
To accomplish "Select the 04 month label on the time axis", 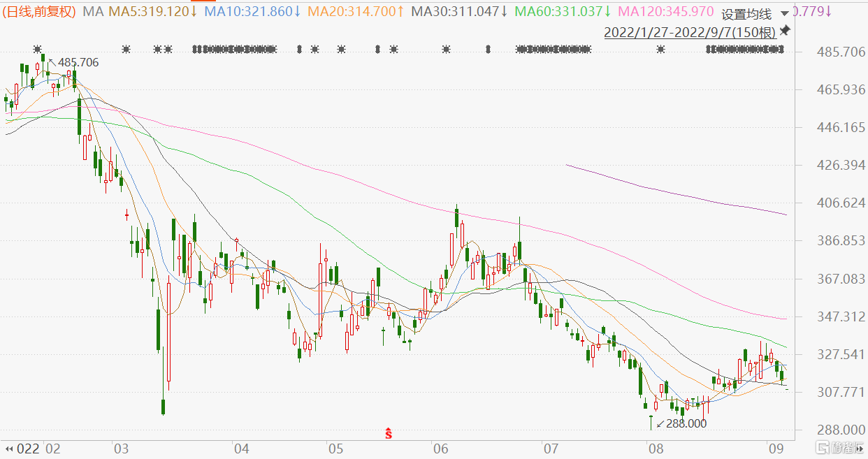I will (x=242, y=448).
